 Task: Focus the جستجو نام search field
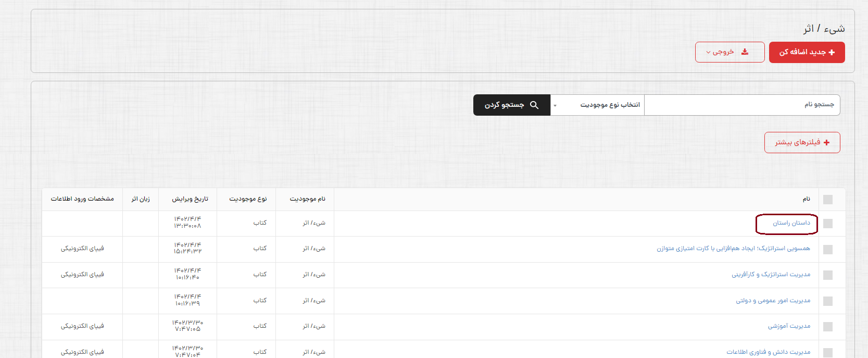(741, 105)
